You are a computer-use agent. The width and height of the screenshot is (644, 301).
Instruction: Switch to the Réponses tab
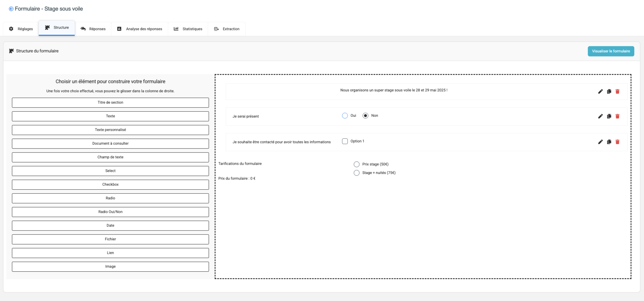[x=93, y=29]
